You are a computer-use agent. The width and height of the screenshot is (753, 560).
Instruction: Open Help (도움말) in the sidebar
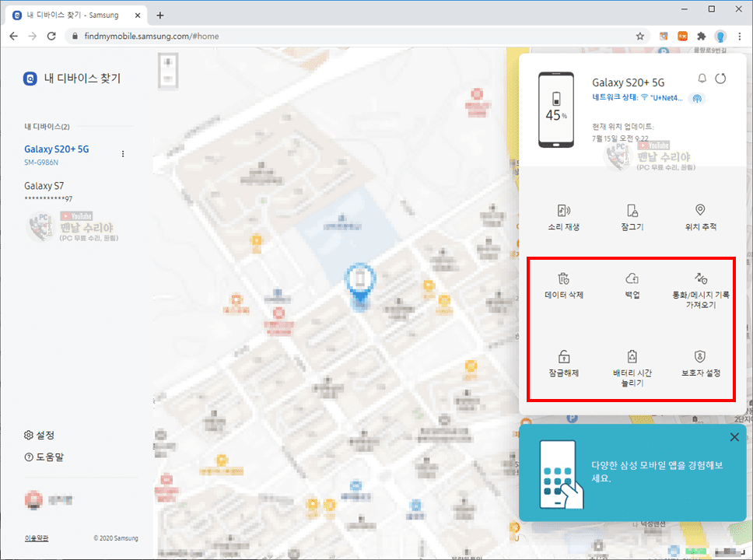coord(44,457)
